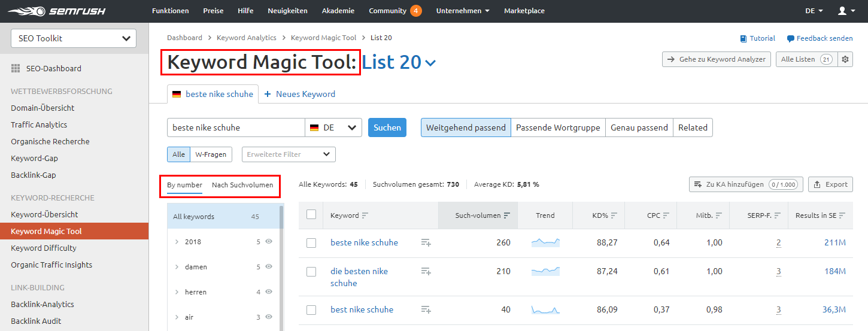This screenshot has width=868, height=331.
Task: Switch to By number grouping tab
Action: click(x=184, y=185)
